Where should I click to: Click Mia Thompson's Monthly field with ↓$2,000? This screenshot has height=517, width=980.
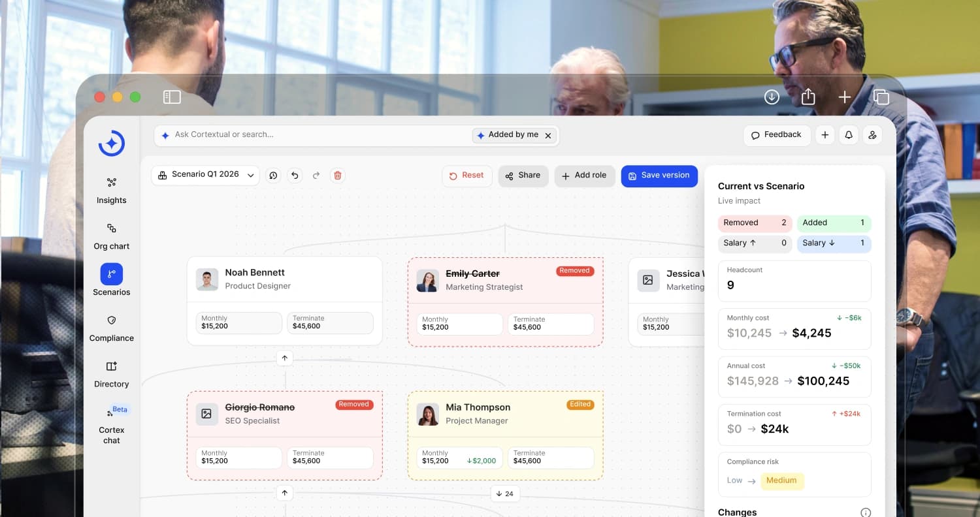tap(460, 457)
